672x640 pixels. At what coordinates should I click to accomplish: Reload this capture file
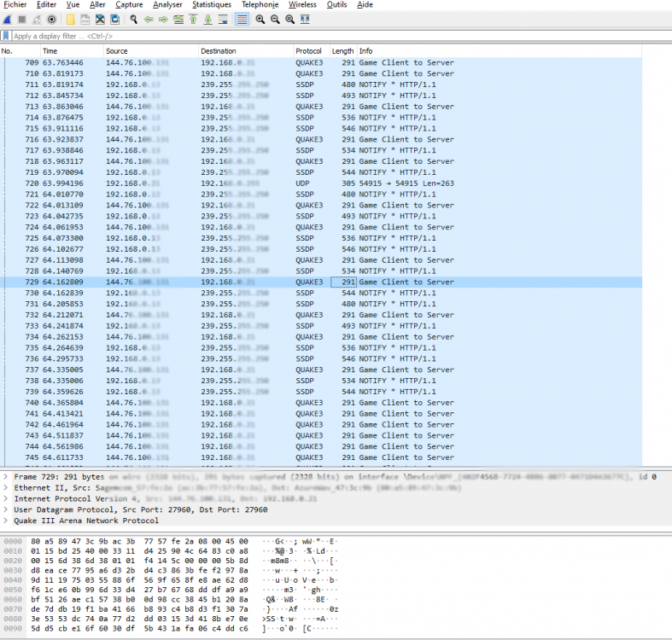click(115, 20)
